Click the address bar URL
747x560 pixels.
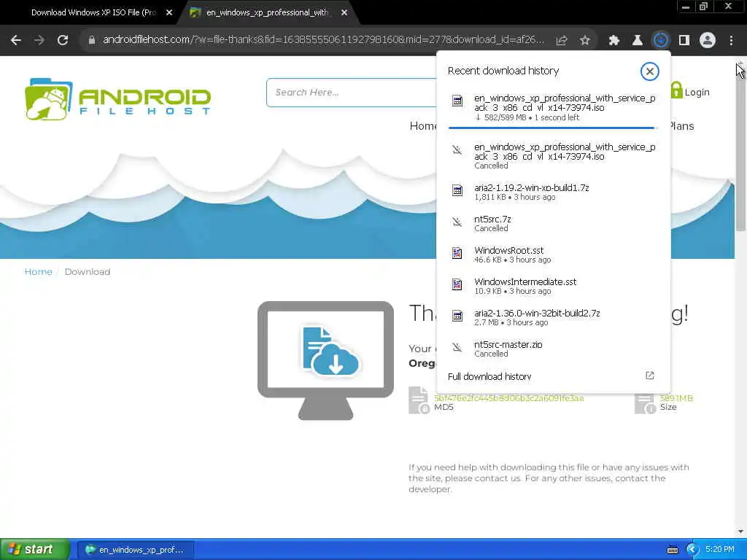(323, 40)
